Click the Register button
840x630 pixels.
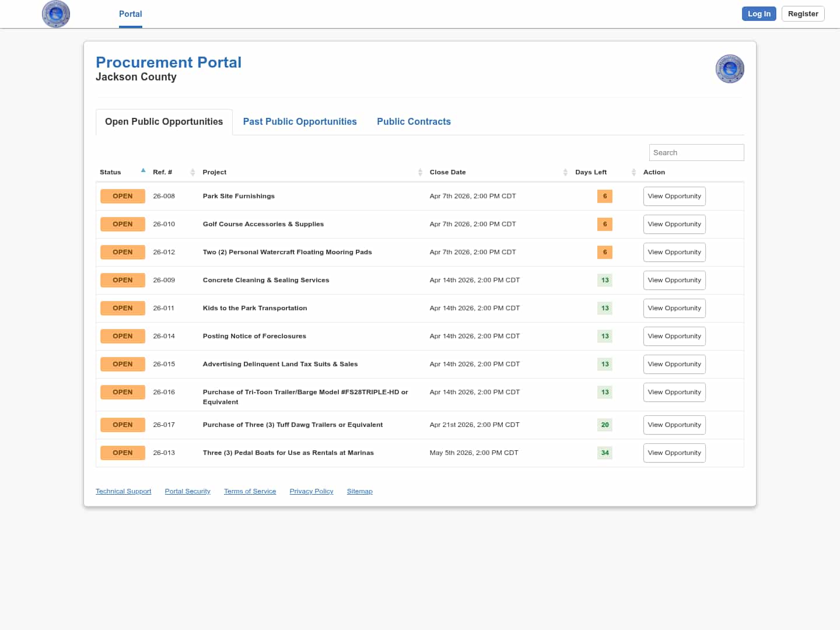tap(803, 14)
